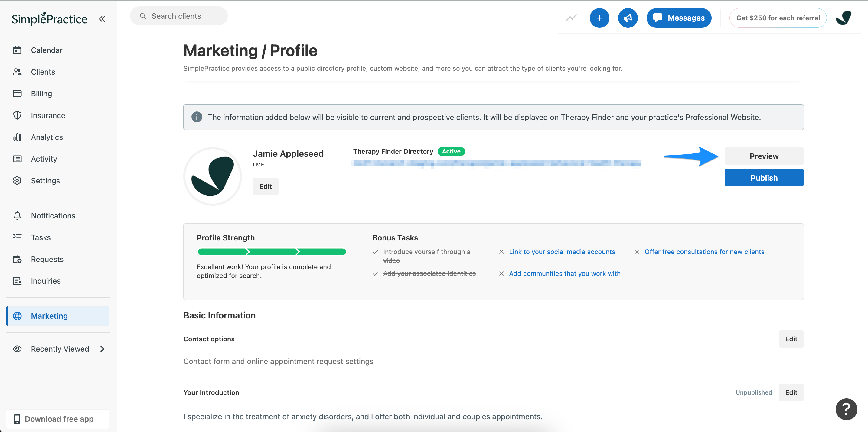The image size is (868, 432).
Task: Click Jamie Appleseed profile picture
Action: click(213, 176)
